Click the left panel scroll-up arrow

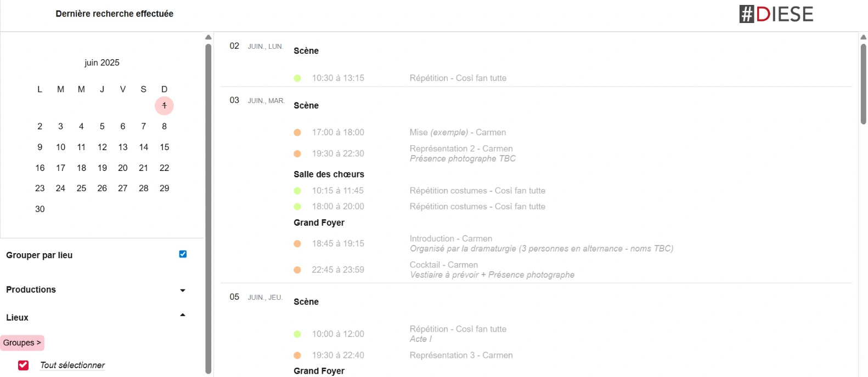[x=208, y=37]
